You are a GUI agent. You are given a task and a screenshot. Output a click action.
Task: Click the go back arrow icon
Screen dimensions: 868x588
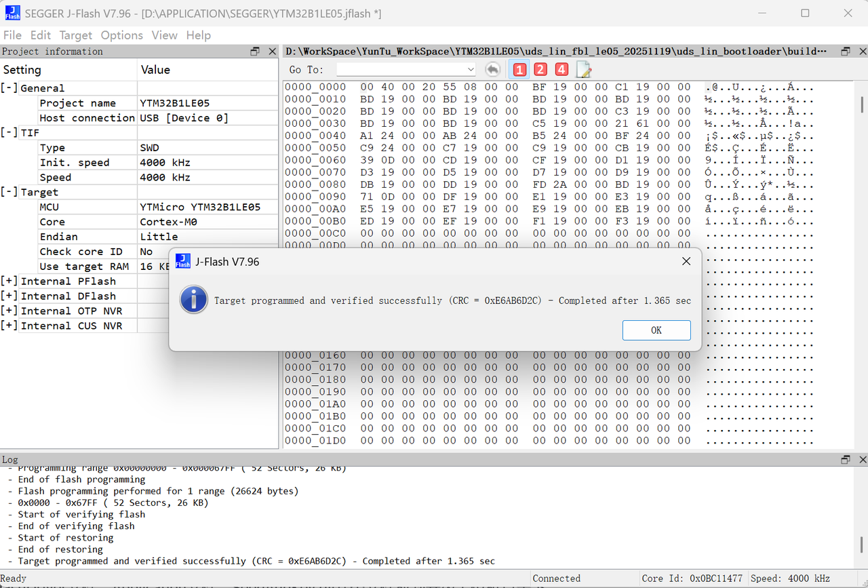point(493,69)
